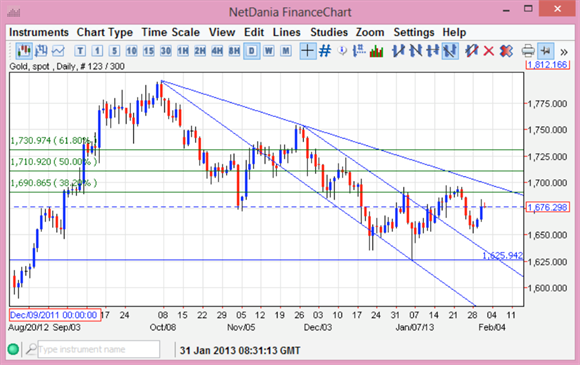Screen dimensions: 580x365
Task: Click the green connection status indicator
Action: point(13,349)
